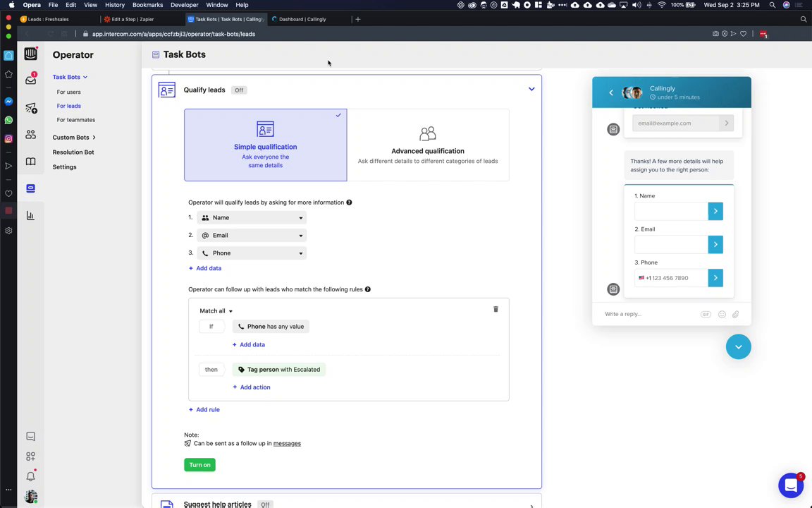The width and height of the screenshot is (812, 508).
Task: Click Add data below Phone field
Action: (x=205, y=268)
